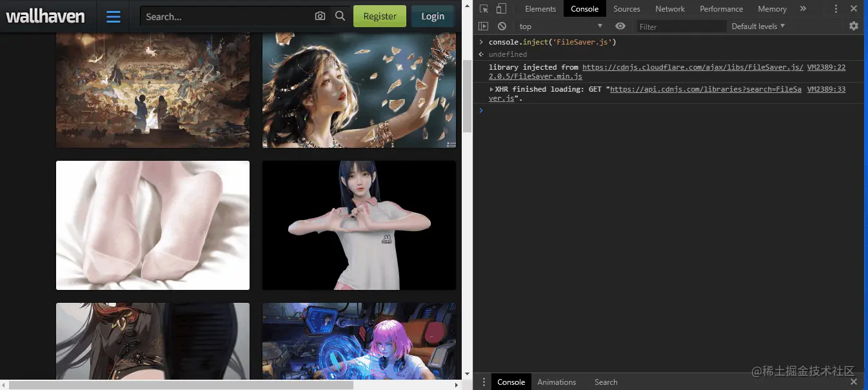Open the top context dropdown
The width and height of the screenshot is (868, 390).
560,26
